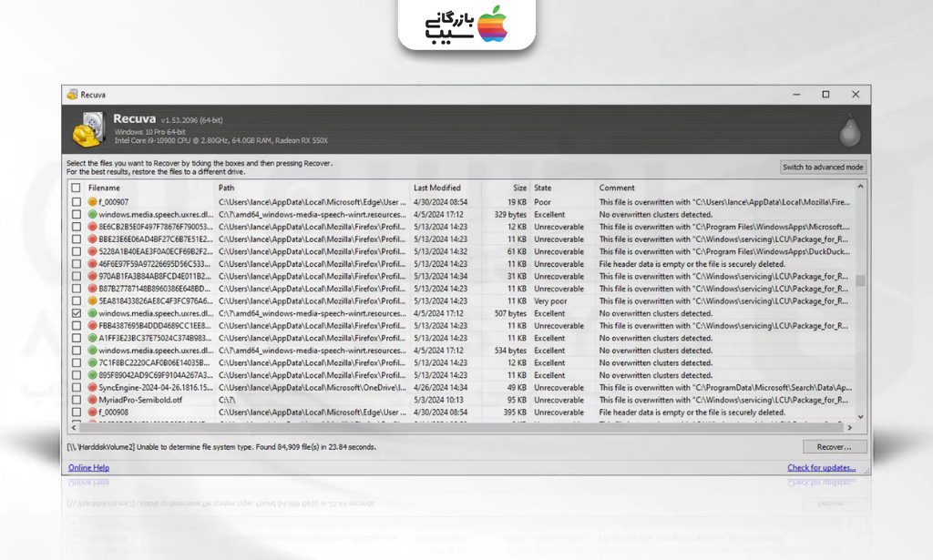Screen dimensions: 933x560
Task: Select the f_000908 filename
Action: (x=114, y=412)
